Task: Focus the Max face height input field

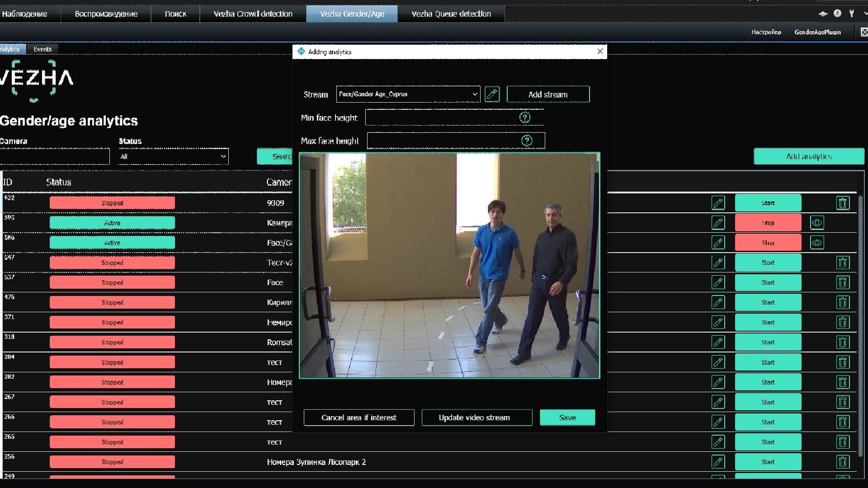Action: [456, 141]
